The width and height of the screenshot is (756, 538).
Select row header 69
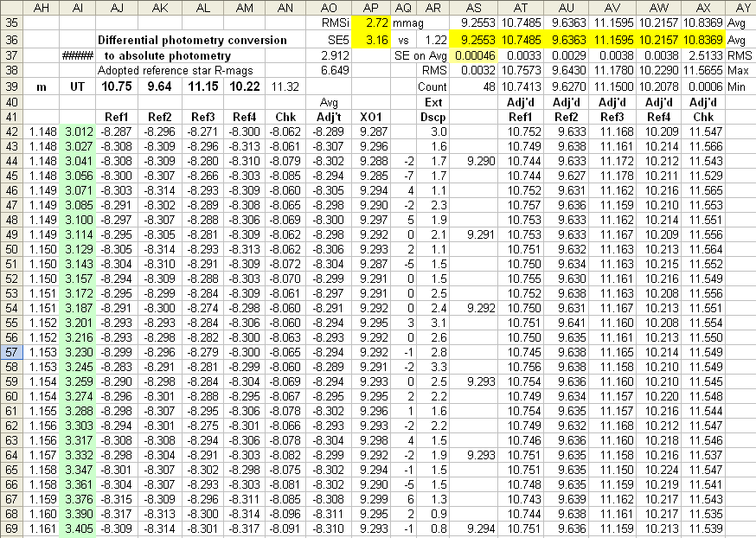click(11, 528)
